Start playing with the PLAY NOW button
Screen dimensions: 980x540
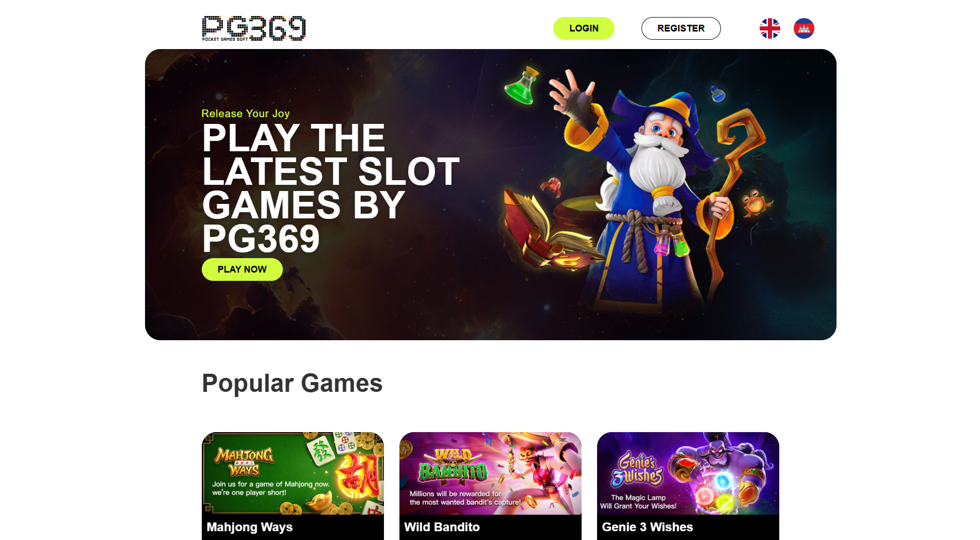pyautogui.click(x=242, y=269)
